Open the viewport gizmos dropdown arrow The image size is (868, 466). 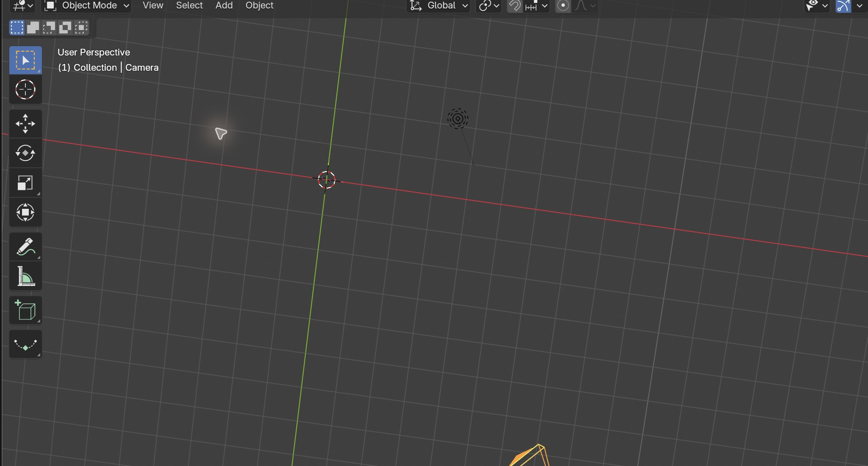tap(860, 6)
